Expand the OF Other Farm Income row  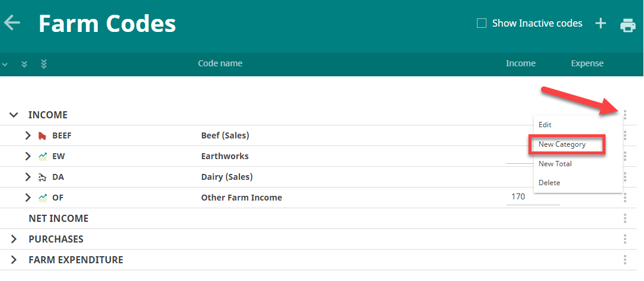(x=27, y=198)
